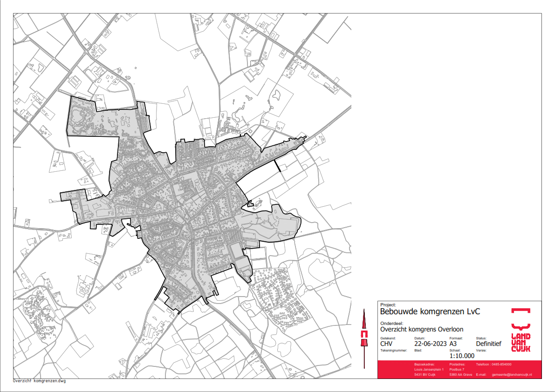Click the scale value 1:10.000
This screenshot has width=555, height=392.
[x=462, y=355]
